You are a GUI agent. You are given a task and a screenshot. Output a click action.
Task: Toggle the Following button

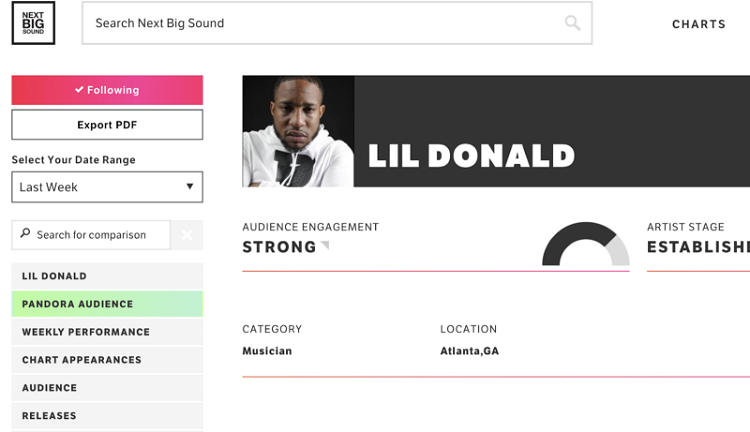tap(107, 90)
